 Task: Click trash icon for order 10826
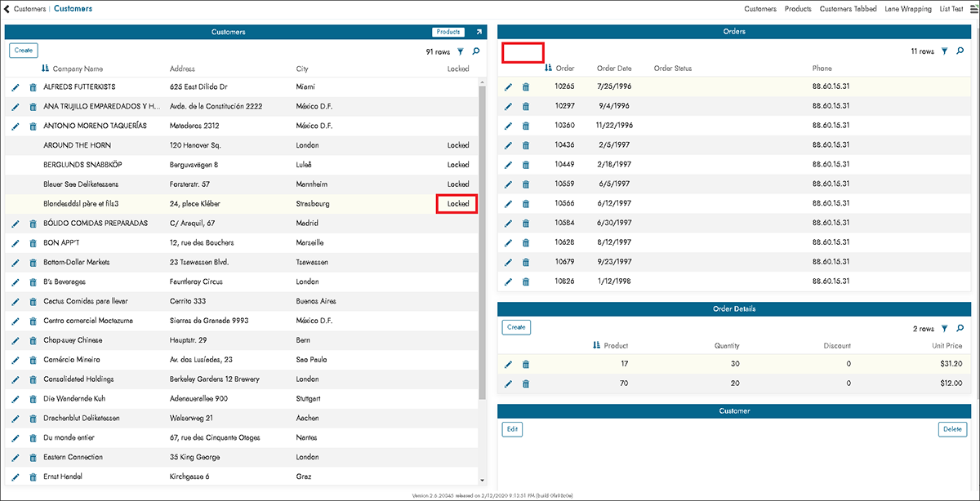click(x=526, y=282)
